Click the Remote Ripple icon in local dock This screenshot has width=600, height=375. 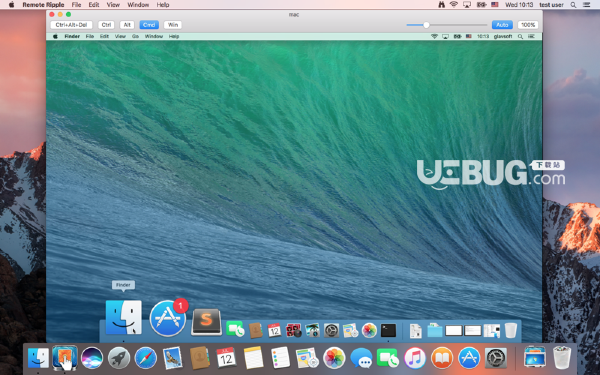coord(65,358)
